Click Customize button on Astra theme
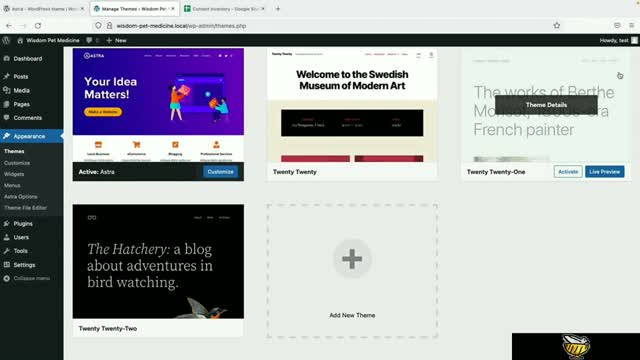 click(x=220, y=172)
